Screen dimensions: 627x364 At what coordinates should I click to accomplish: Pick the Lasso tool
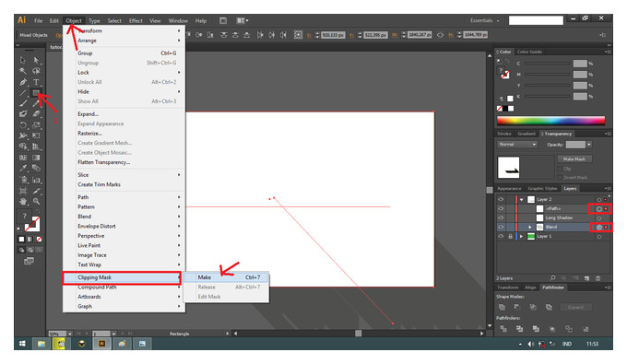[x=36, y=71]
